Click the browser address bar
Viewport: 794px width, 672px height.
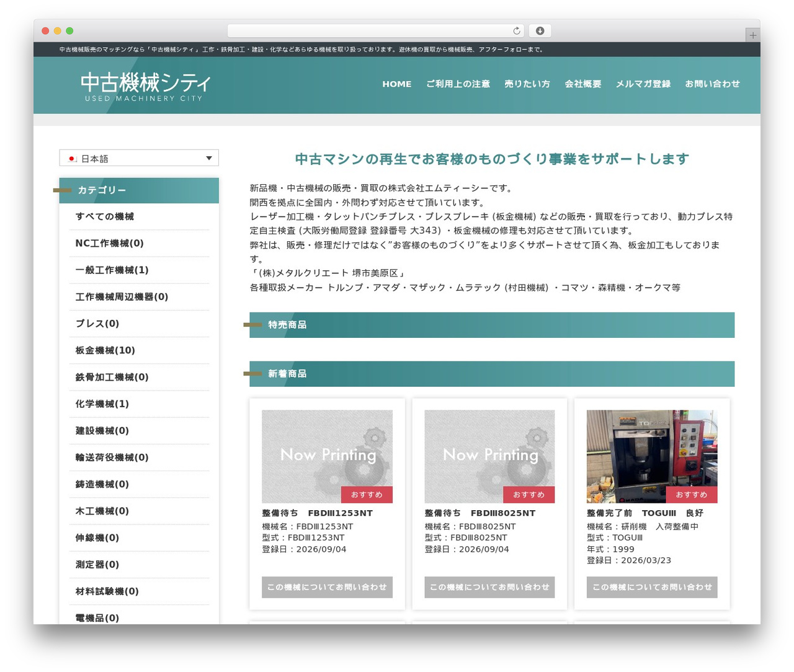pos(375,31)
